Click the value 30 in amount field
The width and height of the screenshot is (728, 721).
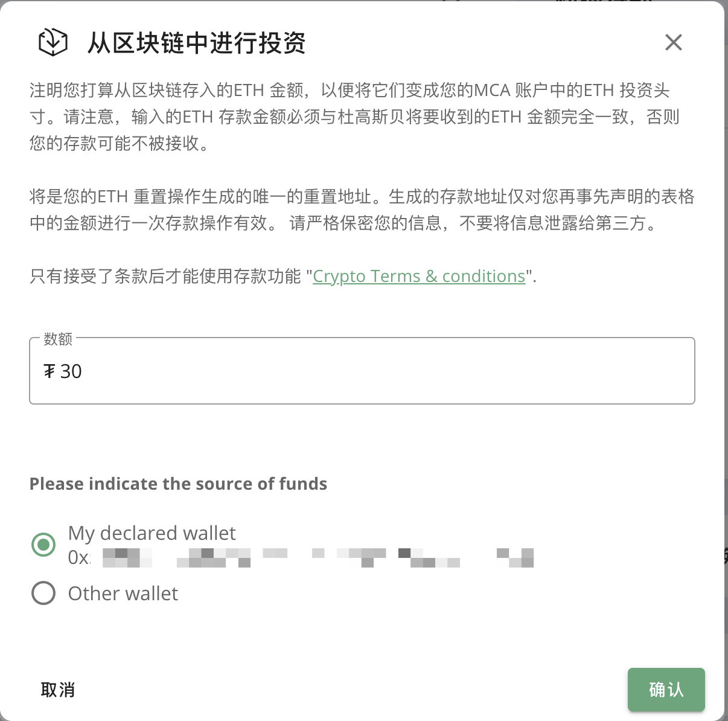[71, 371]
